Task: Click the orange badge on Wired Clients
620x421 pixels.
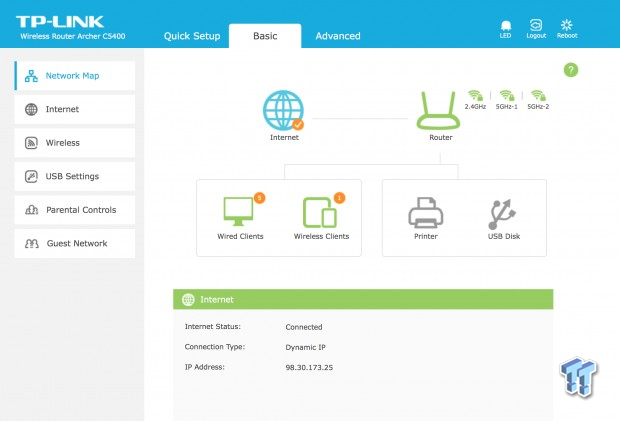Action: point(259,198)
